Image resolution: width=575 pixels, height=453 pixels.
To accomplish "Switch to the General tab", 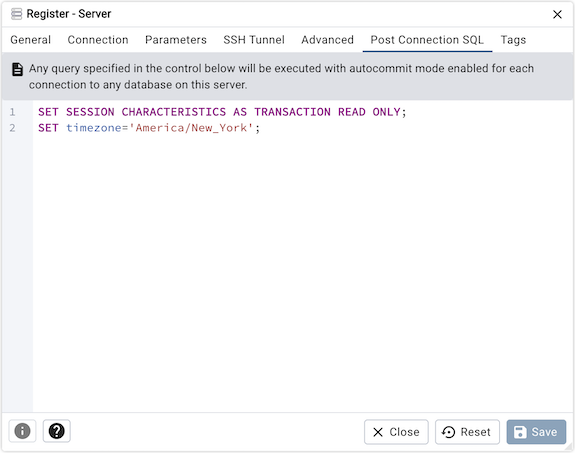I will click(x=30, y=40).
